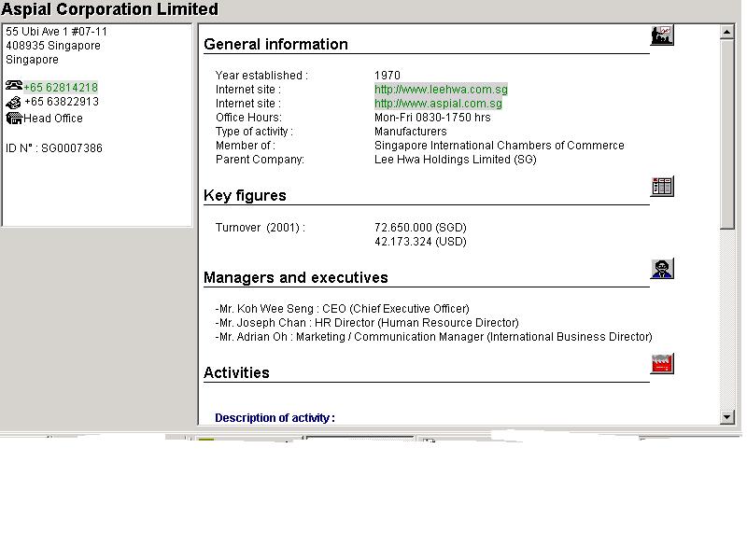This screenshot has width=747, height=560.
Task: Select the Activities section heading
Action: (x=236, y=372)
